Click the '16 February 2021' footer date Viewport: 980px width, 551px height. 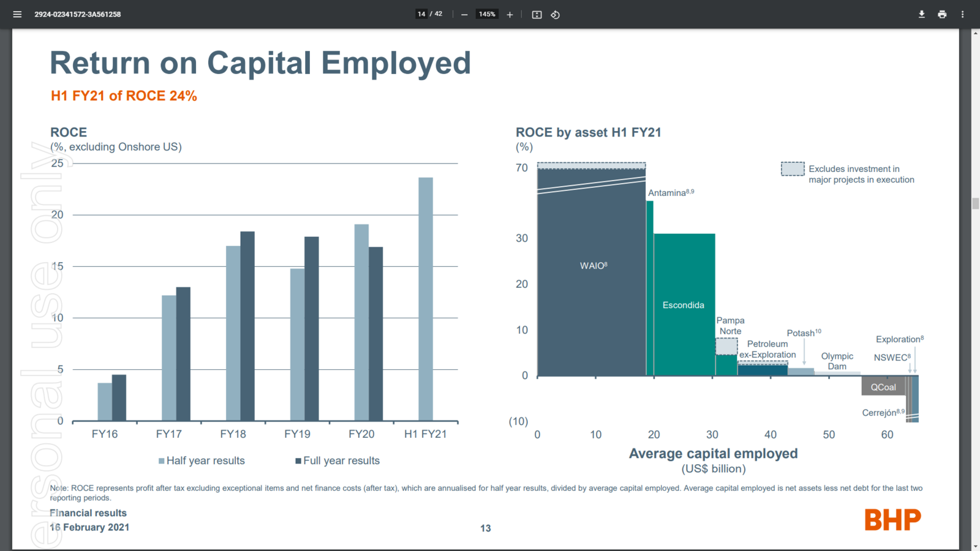click(89, 527)
